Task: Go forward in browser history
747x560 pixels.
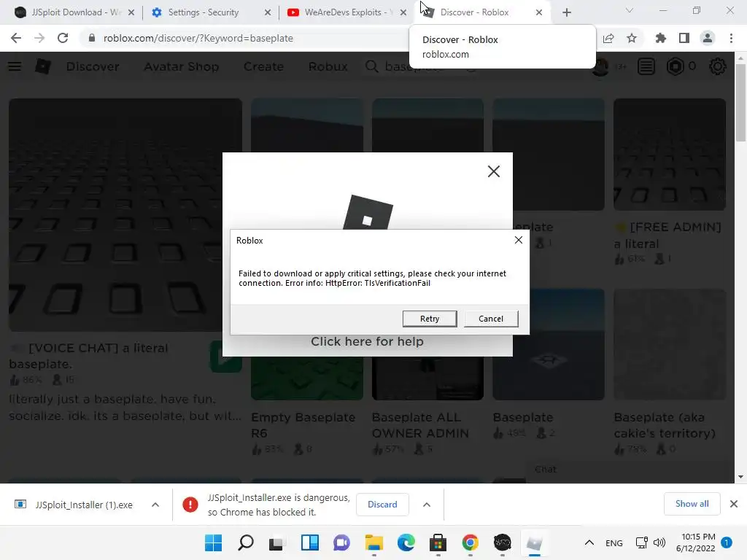Action: click(x=39, y=38)
